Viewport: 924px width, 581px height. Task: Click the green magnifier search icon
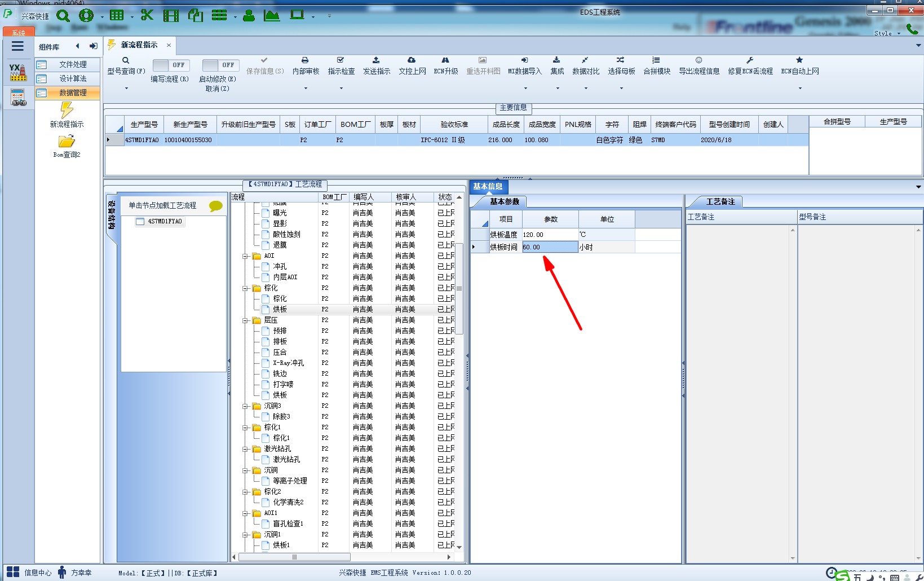[63, 16]
